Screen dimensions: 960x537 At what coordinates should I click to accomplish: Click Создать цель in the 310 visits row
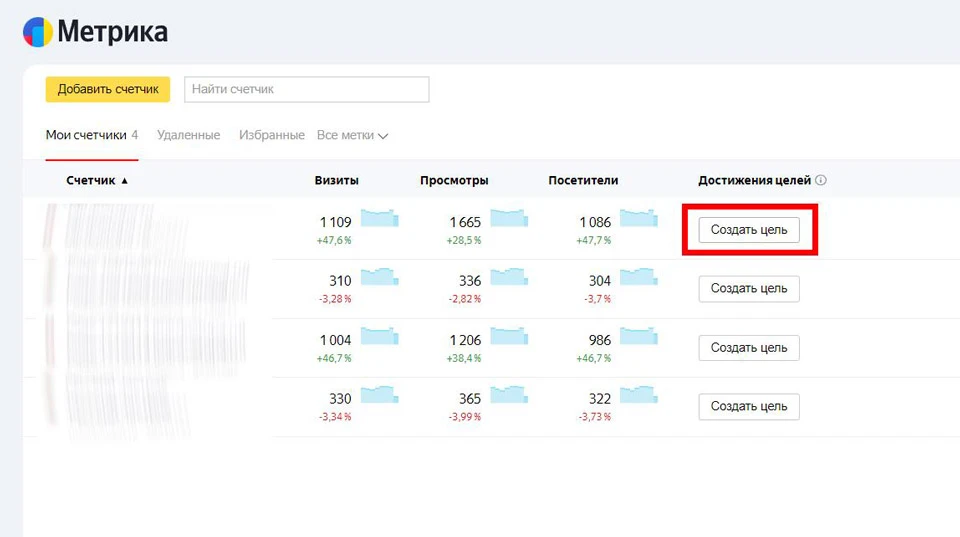749,289
